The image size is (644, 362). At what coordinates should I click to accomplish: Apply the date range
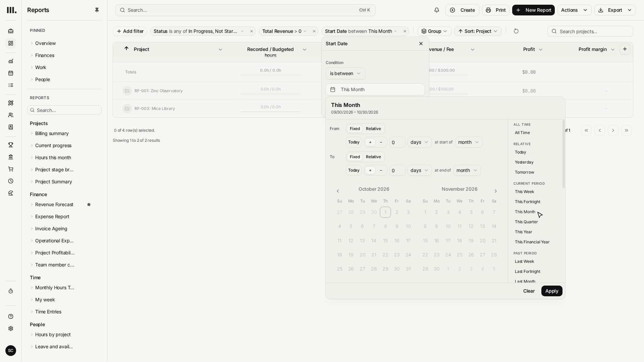(552, 291)
